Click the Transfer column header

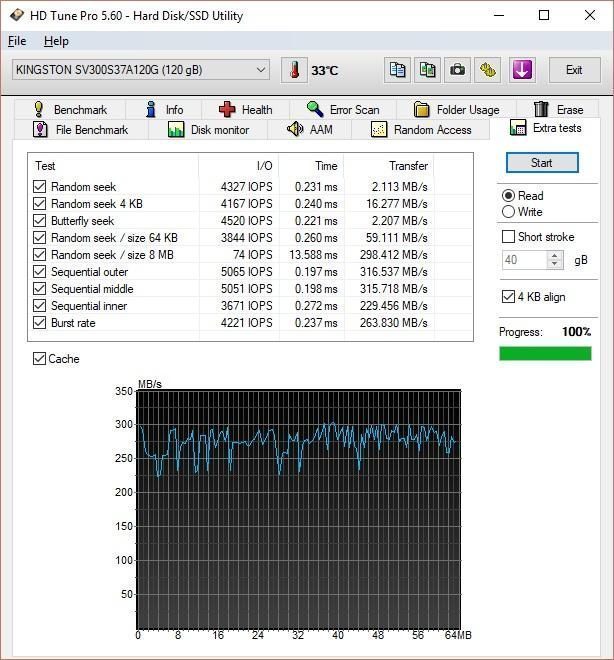click(x=389, y=166)
